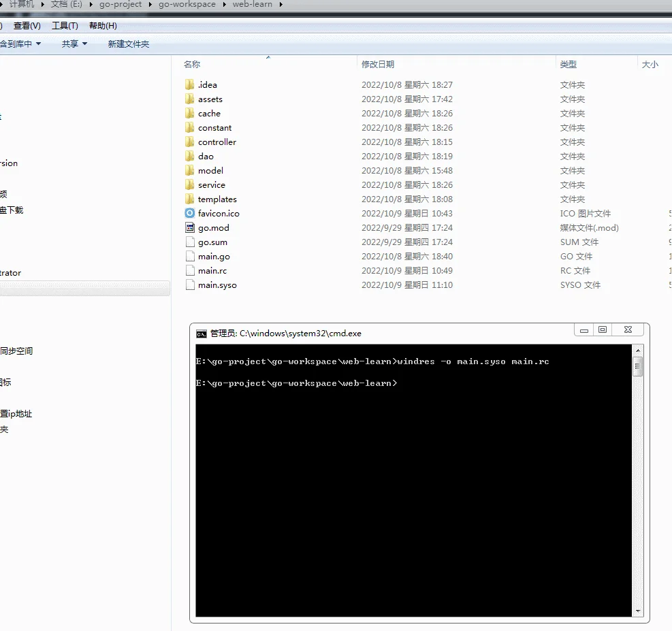This screenshot has width=672, height=631.
Task: Open the 包含到库中 dropdown
Action: (x=20, y=44)
